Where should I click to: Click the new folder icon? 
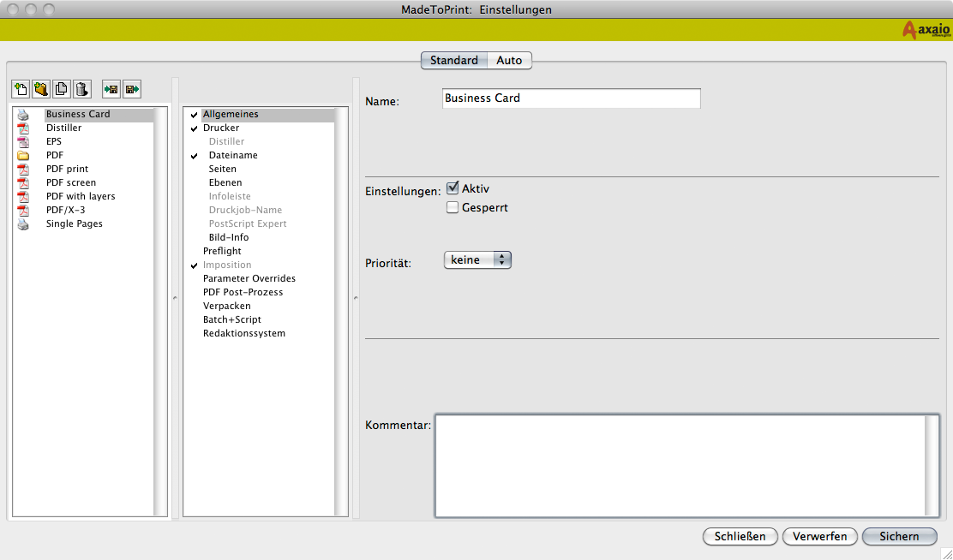(41, 90)
